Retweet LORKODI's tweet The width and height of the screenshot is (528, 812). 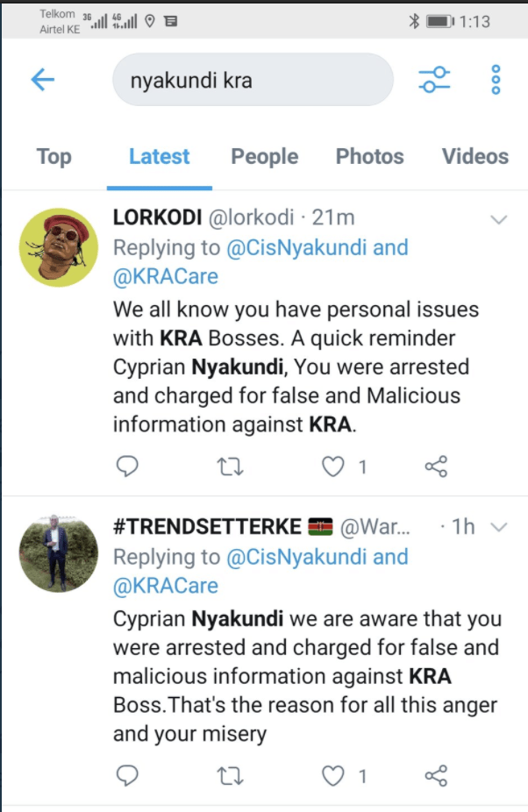click(228, 467)
